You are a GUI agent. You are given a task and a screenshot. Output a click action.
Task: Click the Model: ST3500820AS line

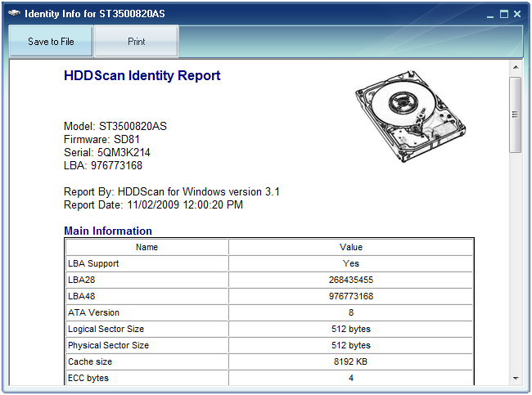[115, 126]
